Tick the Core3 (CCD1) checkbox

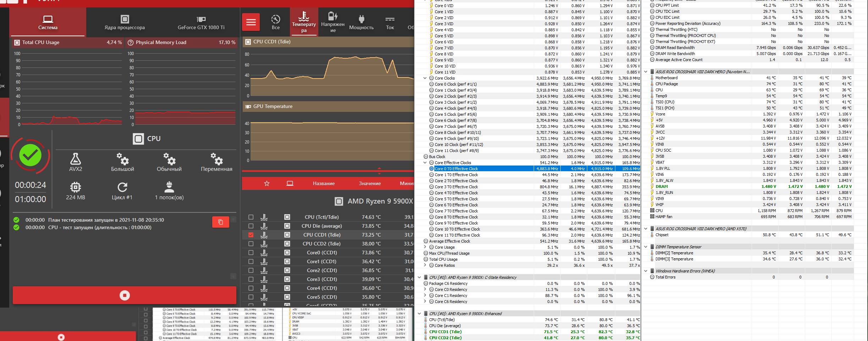pyautogui.click(x=251, y=279)
